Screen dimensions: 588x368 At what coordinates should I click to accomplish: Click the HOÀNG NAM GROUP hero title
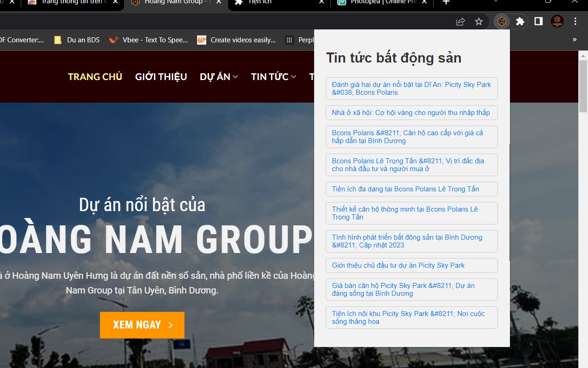click(x=156, y=239)
